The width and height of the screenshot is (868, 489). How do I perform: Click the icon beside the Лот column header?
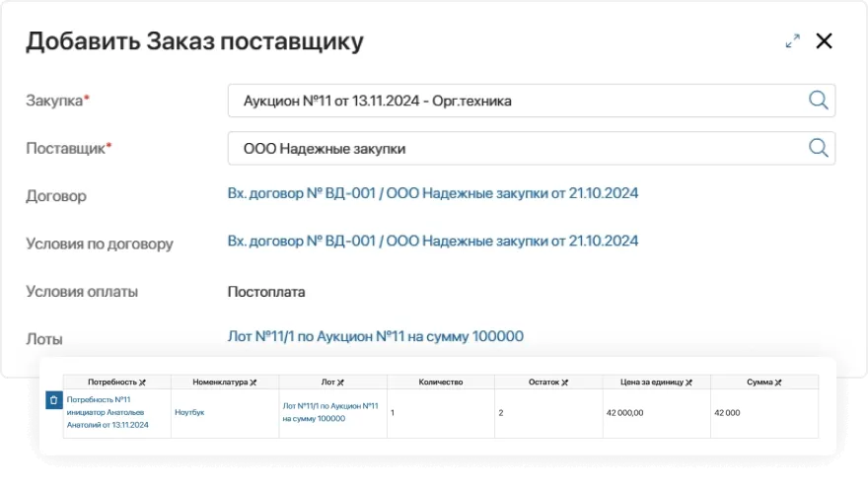click(x=341, y=382)
